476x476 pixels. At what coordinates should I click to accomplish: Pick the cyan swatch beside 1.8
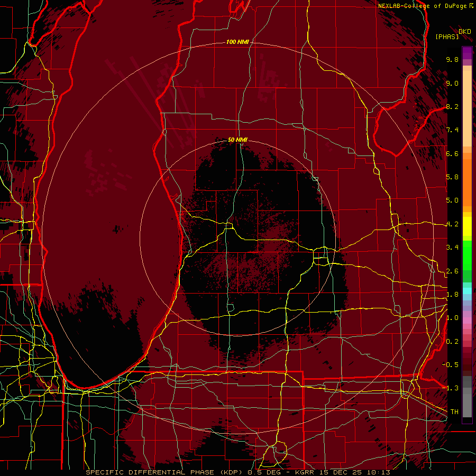tap(467, 291)
